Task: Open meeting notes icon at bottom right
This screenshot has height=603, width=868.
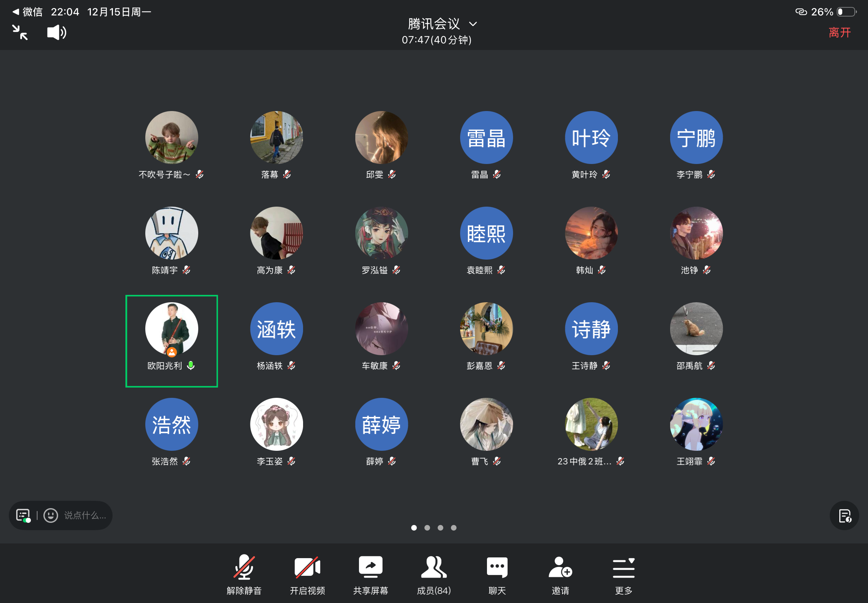Action: click(844, 515)
